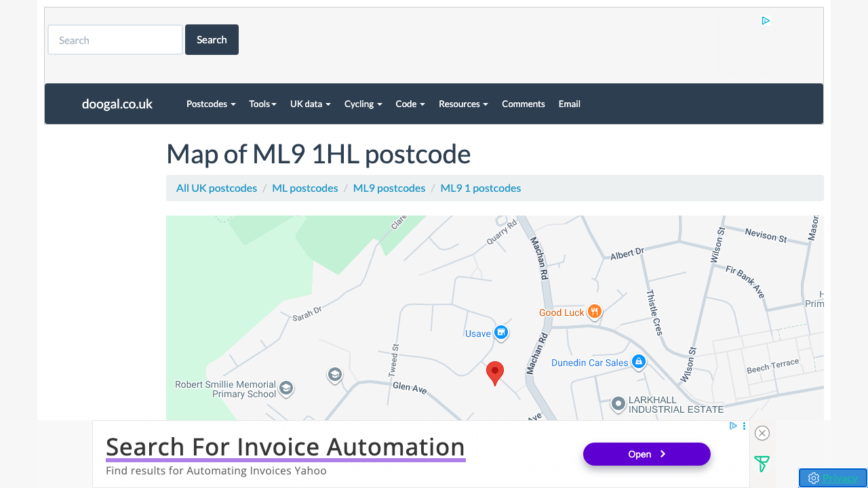Open the Tools dropdown menu

[262, 104]
